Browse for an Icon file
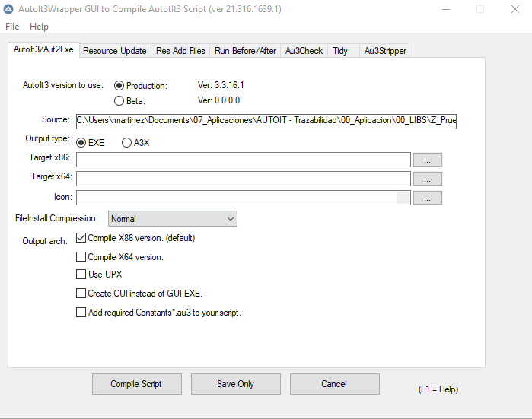Screen dimensions: 532x419 (x=428, y=198)
